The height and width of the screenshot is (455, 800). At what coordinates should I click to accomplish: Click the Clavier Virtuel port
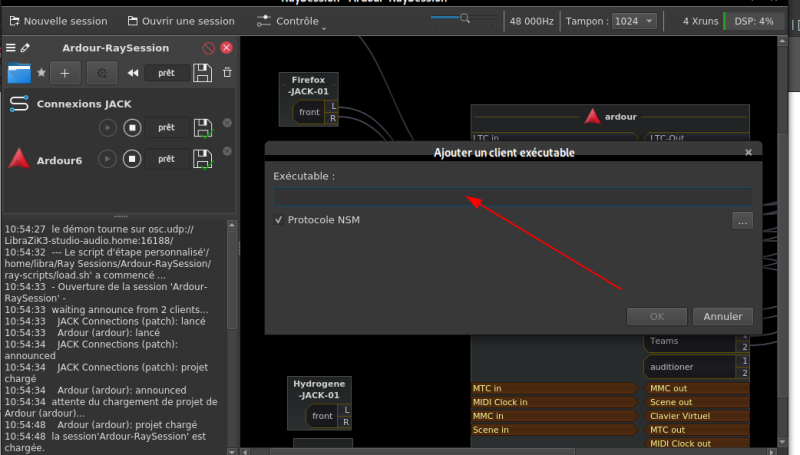697,416
